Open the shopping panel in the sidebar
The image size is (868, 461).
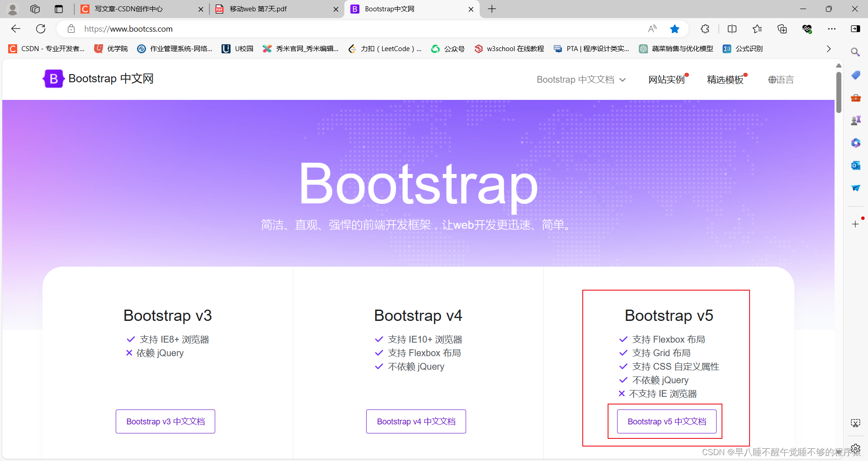coord(856,75)
